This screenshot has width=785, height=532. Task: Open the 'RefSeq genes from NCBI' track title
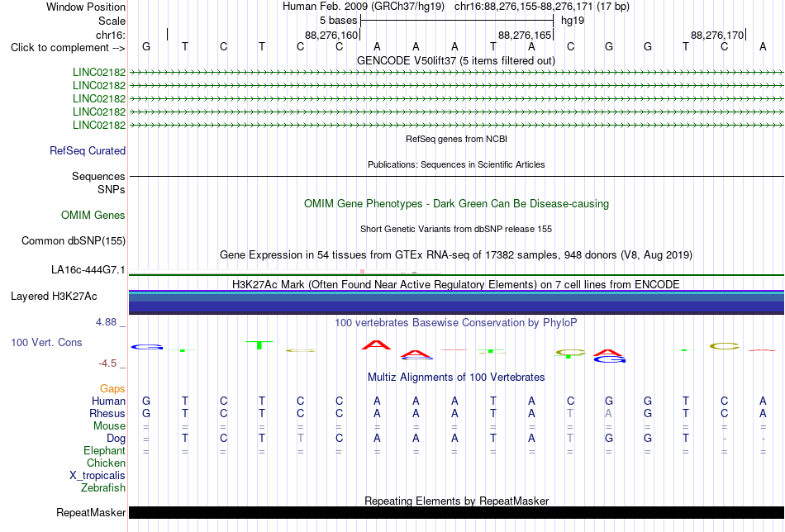pos(456,139)
